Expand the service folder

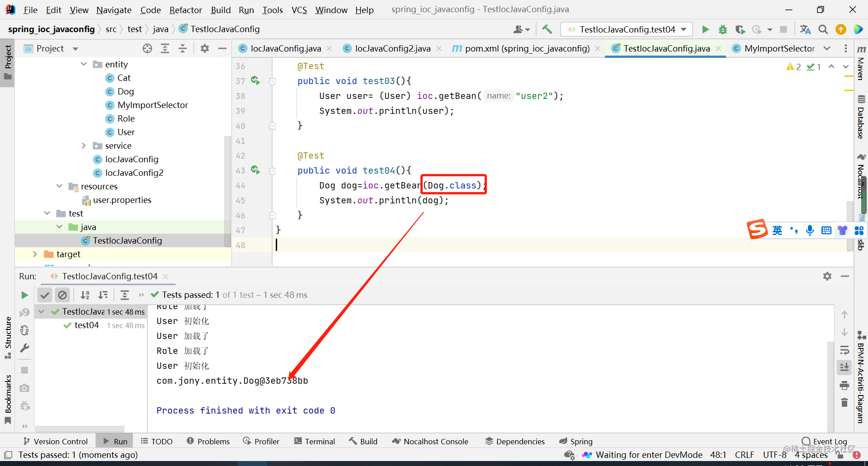pyautogui.click(x=84, y=146)
